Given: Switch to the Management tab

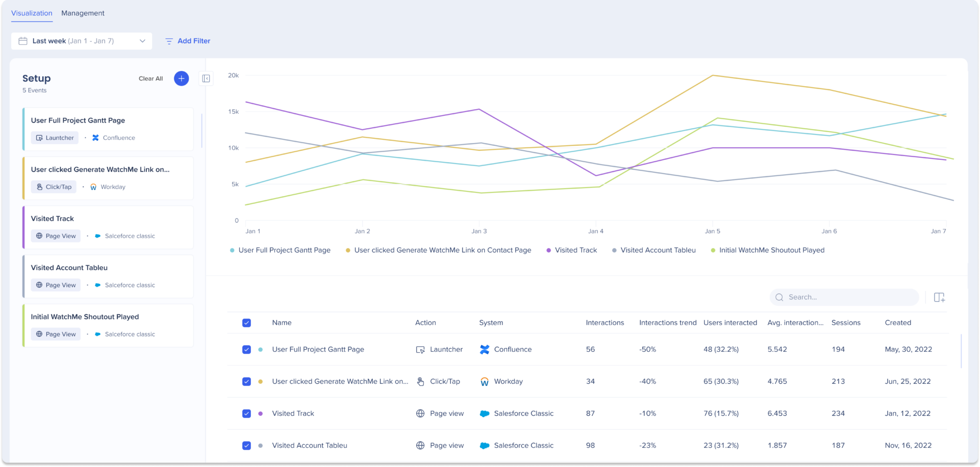Looking at the screenshot, I should pyautogui.click(x=83, y=13).
